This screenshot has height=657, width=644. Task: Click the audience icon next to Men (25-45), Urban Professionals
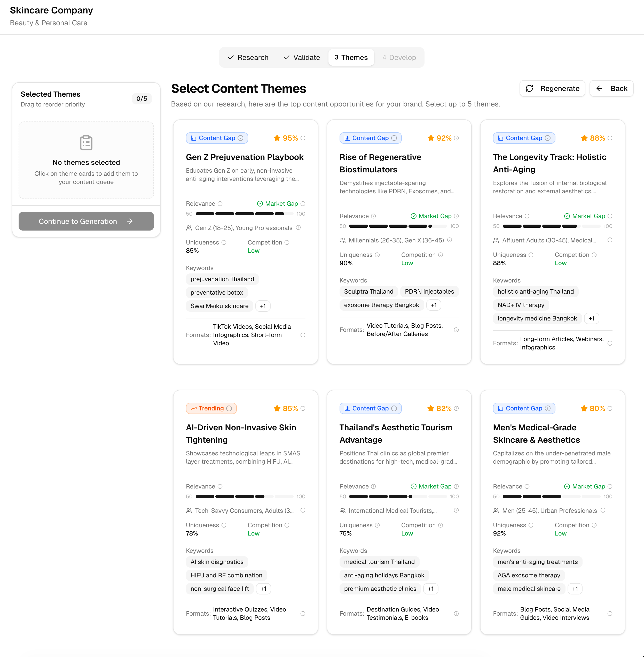[496, 510]
